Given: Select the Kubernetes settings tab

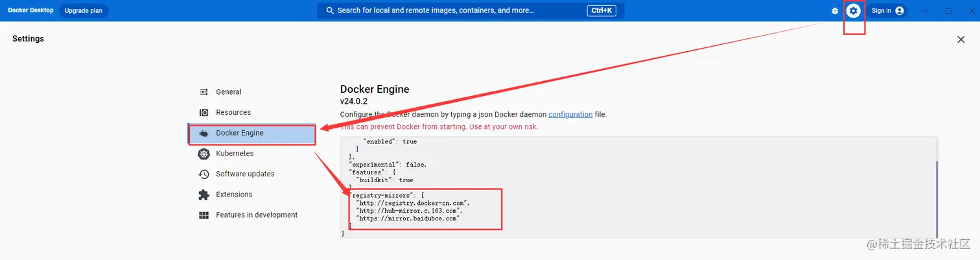Looking at the screenshot, I should point(251,154).
